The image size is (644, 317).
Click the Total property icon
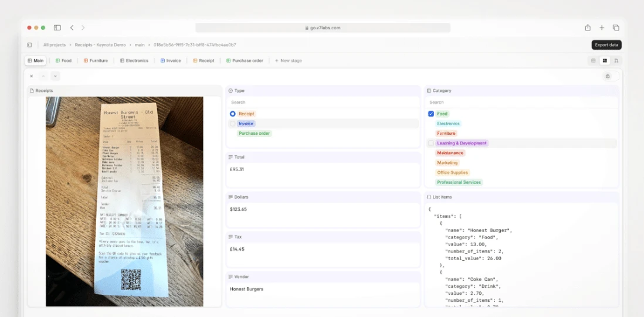(231, 157)
